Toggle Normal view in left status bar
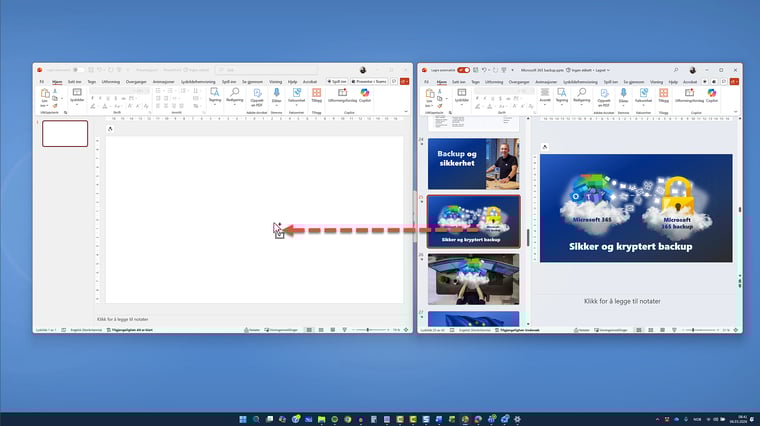Viewport: 760px width, 426px height. (309, 330)
